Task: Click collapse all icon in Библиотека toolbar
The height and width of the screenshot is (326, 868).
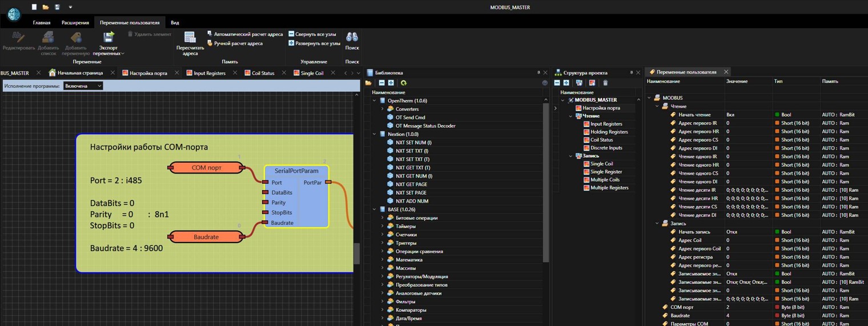Action: click(381, 83)
